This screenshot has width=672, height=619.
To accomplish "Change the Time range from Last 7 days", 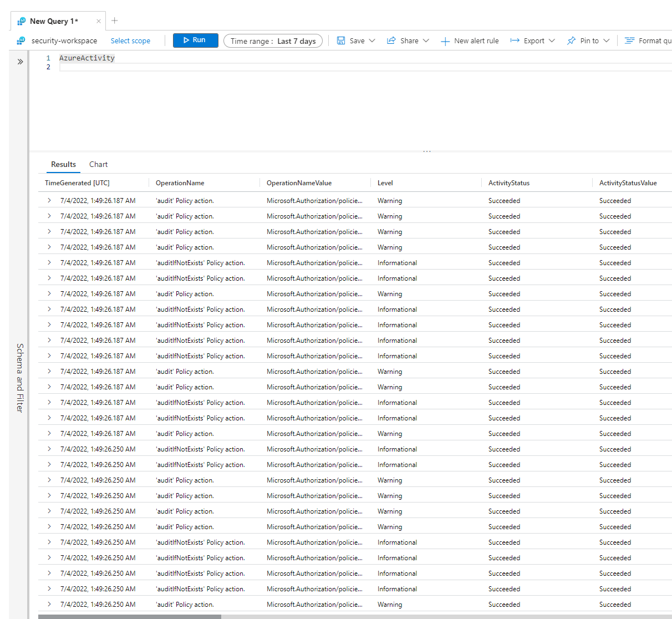I will [x=273, y=40].
